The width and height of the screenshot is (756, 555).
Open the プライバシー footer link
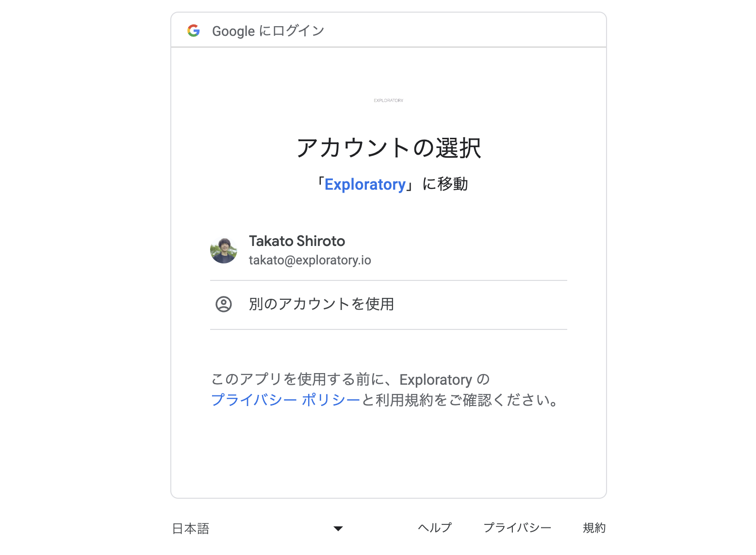(x=517, y=528)
